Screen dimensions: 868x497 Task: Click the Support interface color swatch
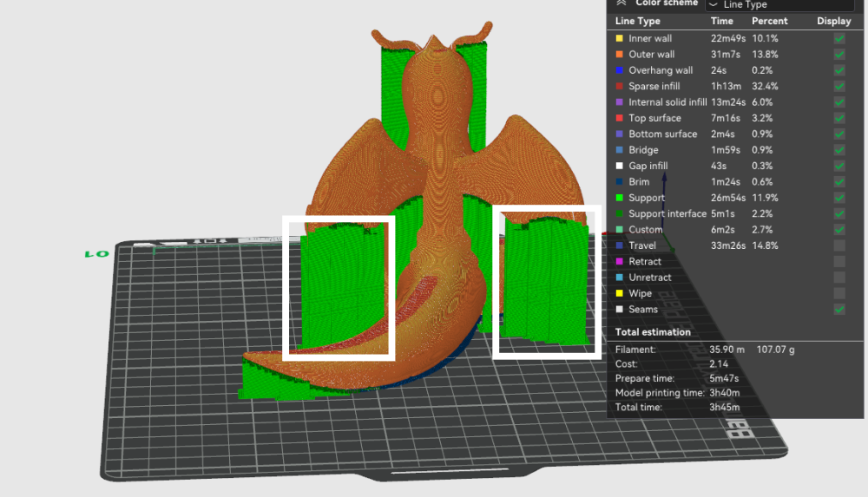pyautogui.click(x=620, y=213)
